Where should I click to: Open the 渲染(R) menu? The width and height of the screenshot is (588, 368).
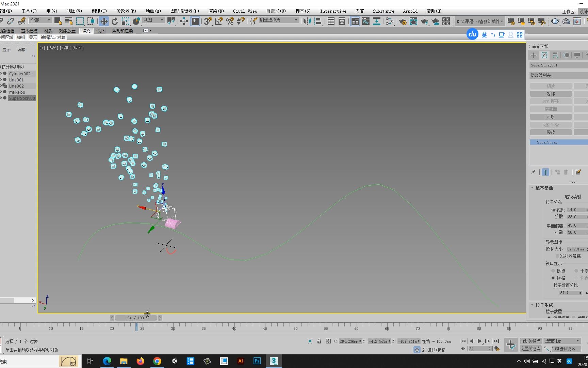coord(216,11)
